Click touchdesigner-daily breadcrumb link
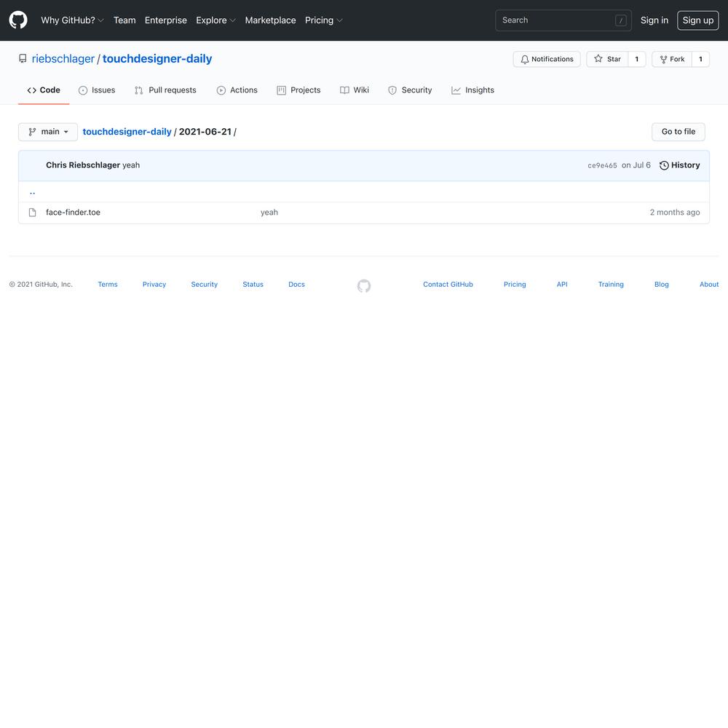Viewport: 728px width, 728px height. (127, 132)
